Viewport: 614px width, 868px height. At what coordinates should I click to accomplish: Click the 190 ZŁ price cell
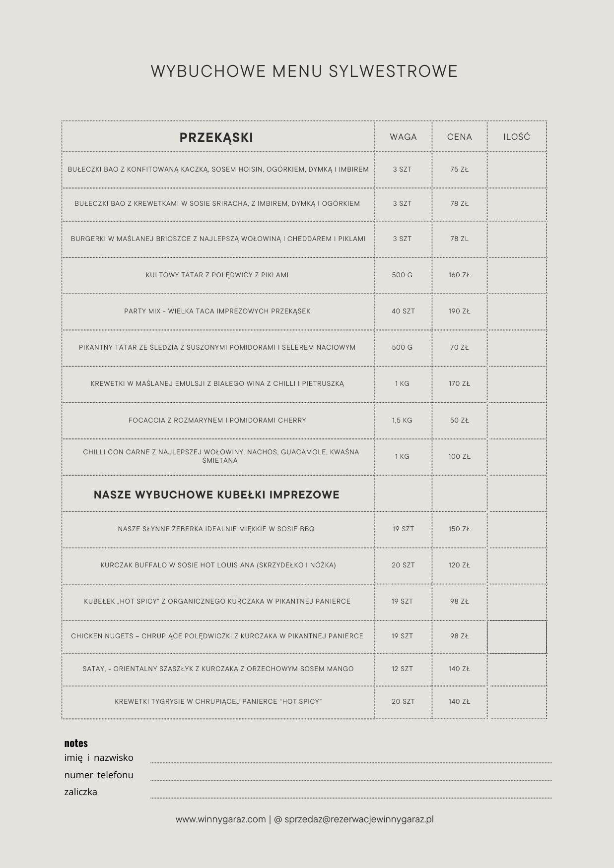click(x=459, y=311)
